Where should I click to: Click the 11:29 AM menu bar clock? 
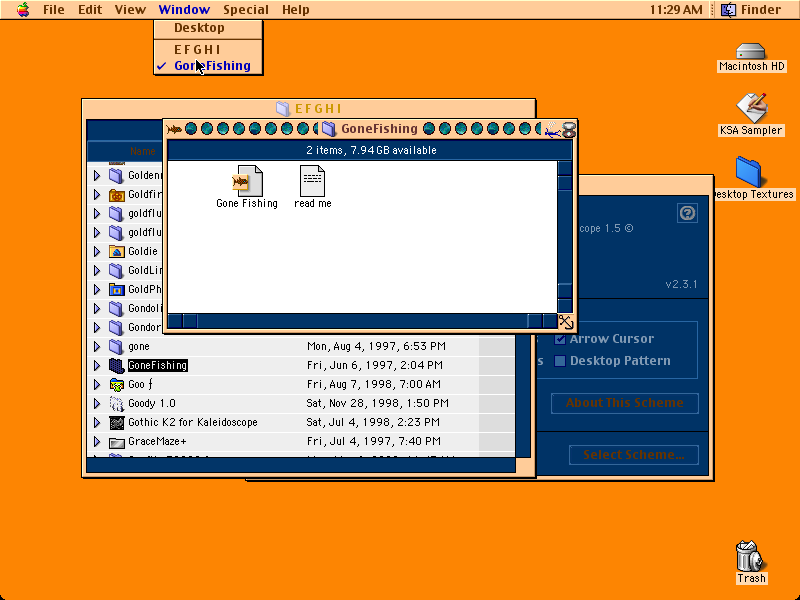coord(676,10)
